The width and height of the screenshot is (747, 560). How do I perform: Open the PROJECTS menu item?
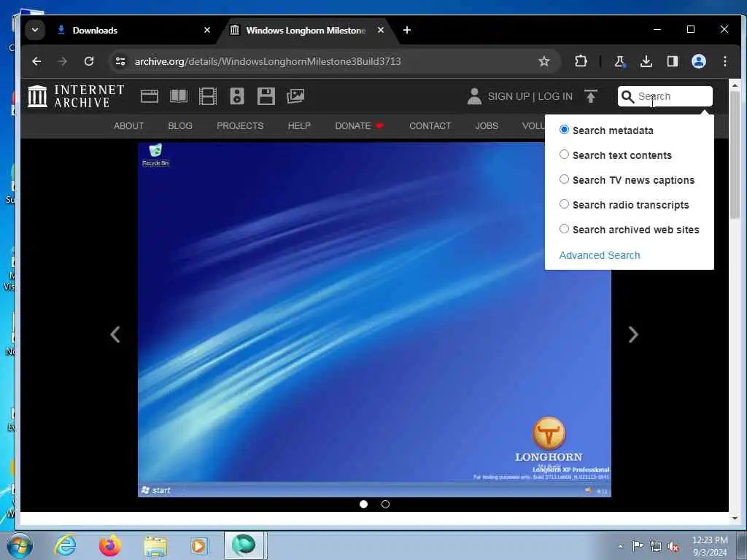pyautogui.click(x=240, y=125)
